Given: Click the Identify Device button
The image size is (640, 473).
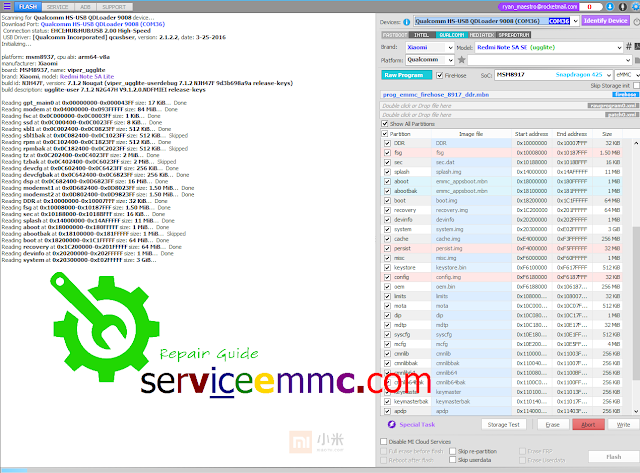Looking at the screenshot, I should [605, 21].
